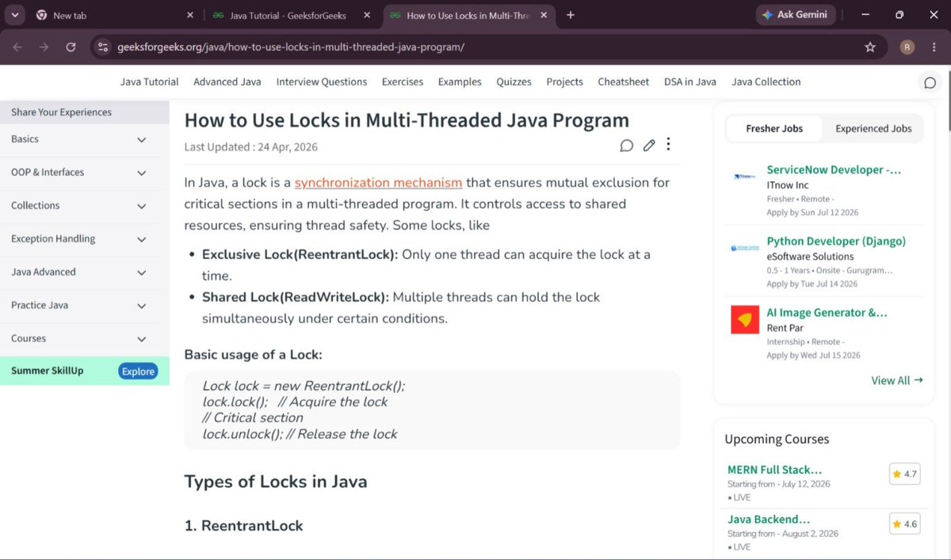Open Examples in the top navigation
Viewport: 951px width, 560px height.
tap(460, 82)
